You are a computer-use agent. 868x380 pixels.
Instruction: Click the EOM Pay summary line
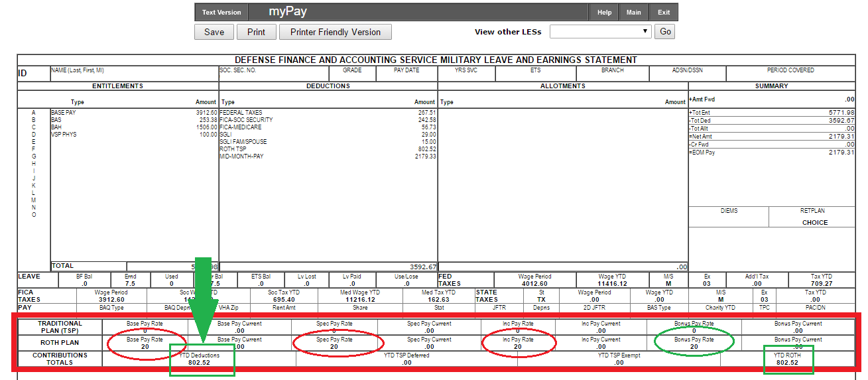(x=772, y=153)
